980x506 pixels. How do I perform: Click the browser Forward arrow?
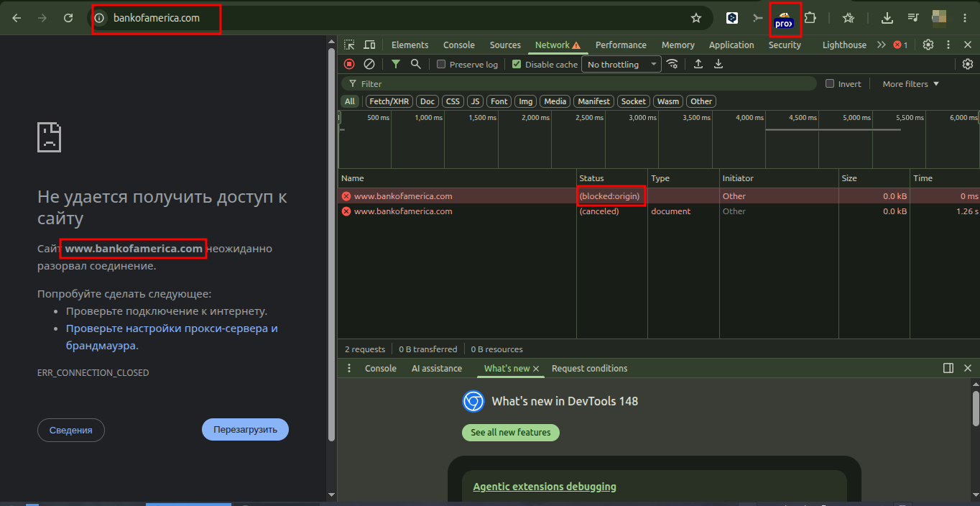tap(42, 18)
